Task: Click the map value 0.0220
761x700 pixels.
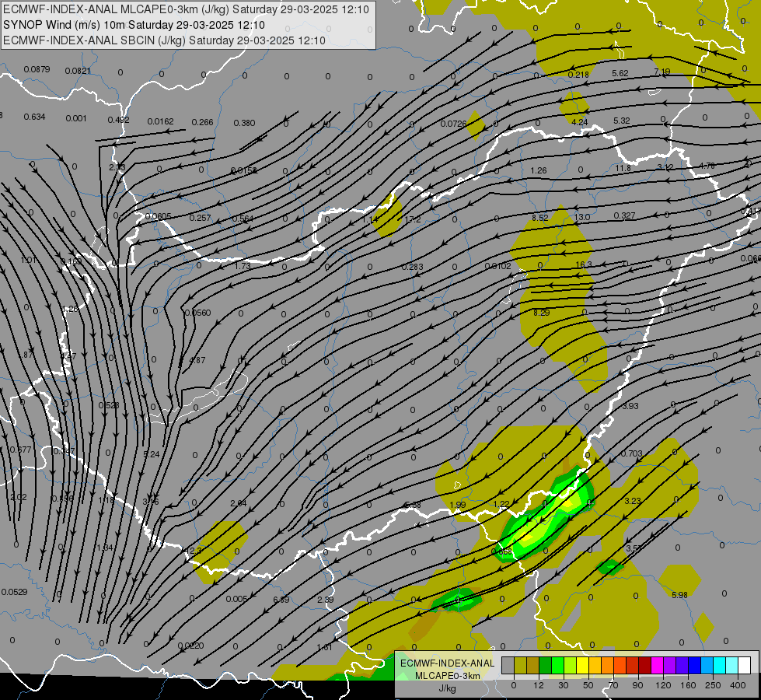Action: tap(190, 646)
